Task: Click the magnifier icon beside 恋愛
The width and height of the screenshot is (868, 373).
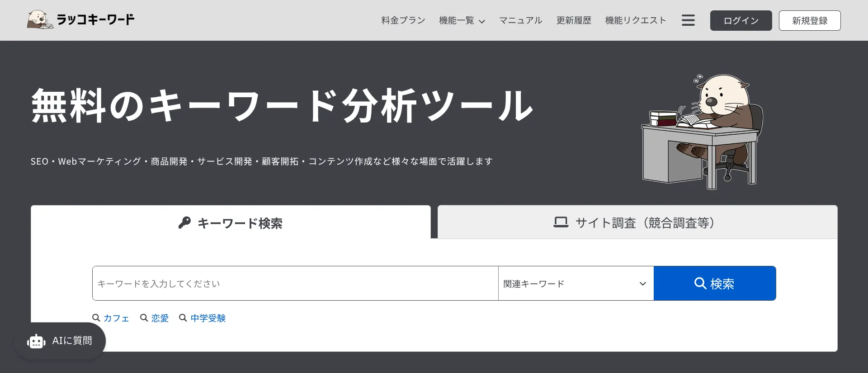Action: click(144, 318)
